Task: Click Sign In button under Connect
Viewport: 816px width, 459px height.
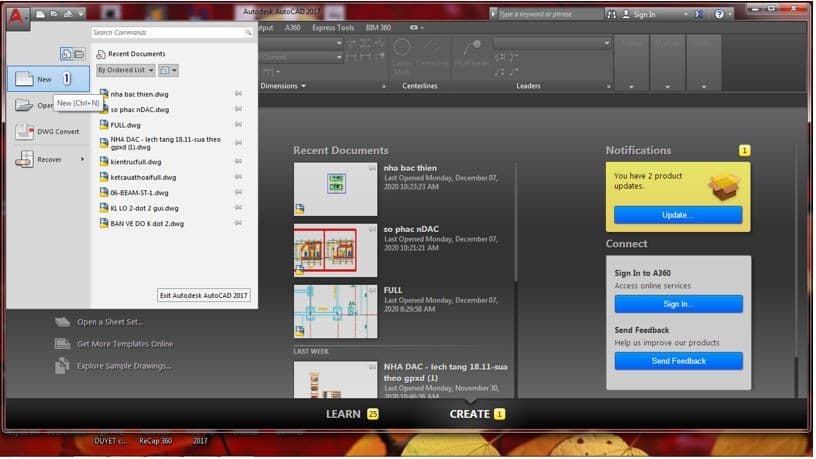Action: point(680,304)
